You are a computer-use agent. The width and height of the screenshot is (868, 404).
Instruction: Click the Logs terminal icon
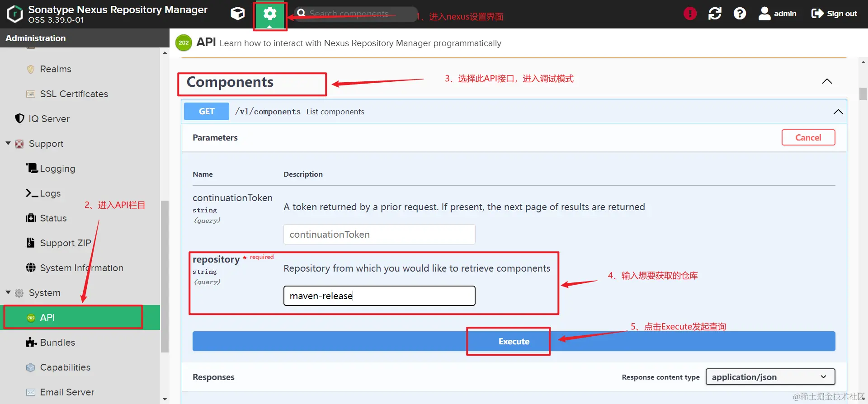tap(32, 193)
